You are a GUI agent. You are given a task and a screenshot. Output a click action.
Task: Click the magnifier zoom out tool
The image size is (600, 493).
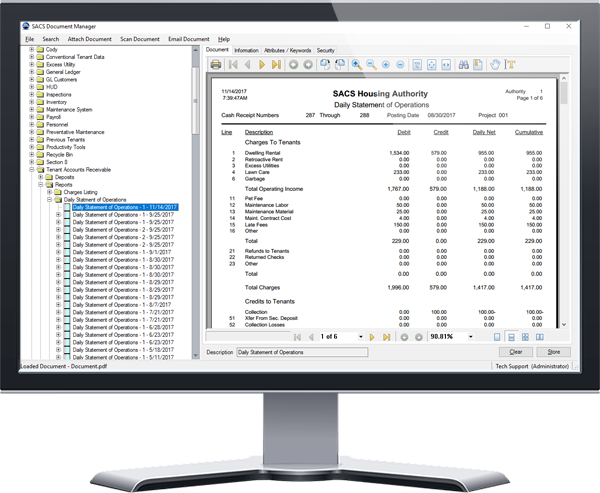[x=371, y=64]
